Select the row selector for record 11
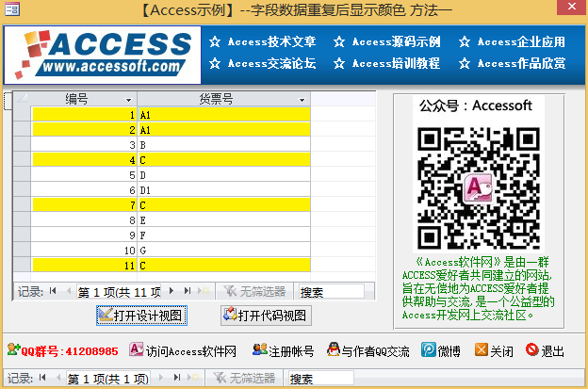The width and height of the screenshot is (588, 389). click(x=22, y=265)
